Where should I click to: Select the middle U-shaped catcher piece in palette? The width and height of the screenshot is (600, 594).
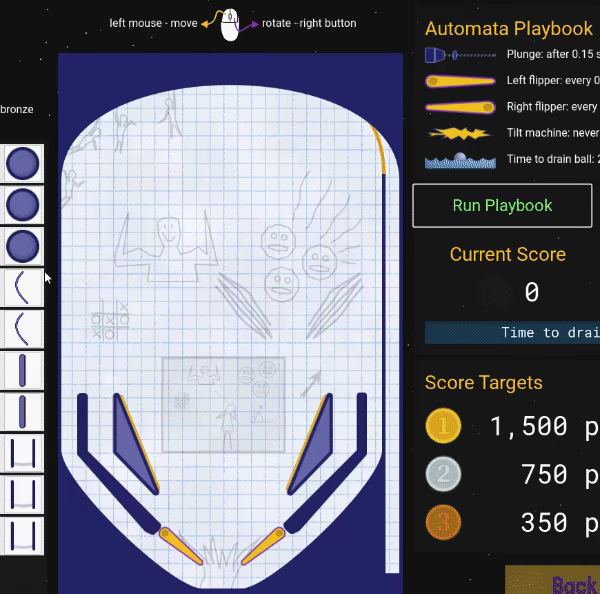[x=23, y=495]
